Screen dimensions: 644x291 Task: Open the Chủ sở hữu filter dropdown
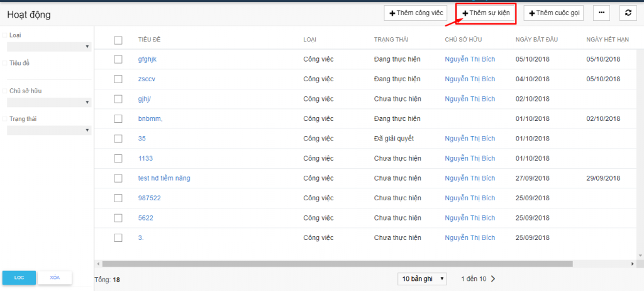[49, 102]
